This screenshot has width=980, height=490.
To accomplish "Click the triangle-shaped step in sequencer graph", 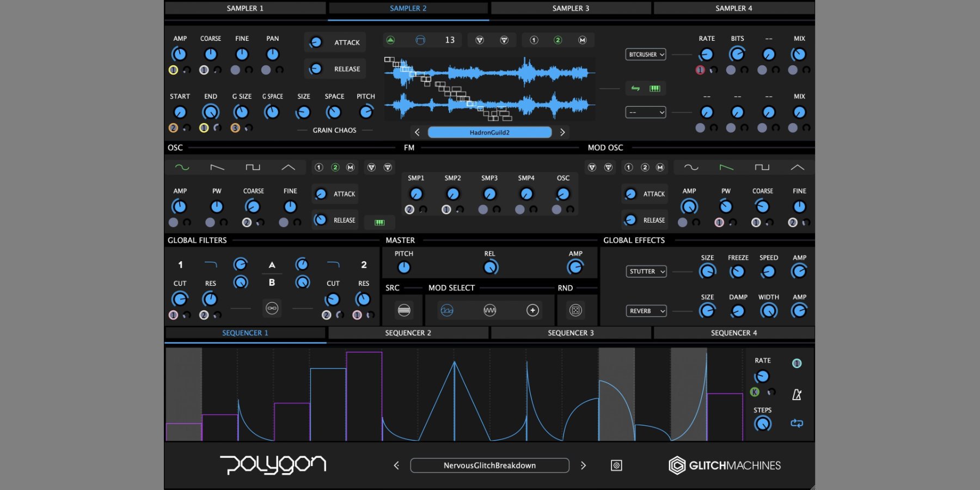I will click(455, 401).
